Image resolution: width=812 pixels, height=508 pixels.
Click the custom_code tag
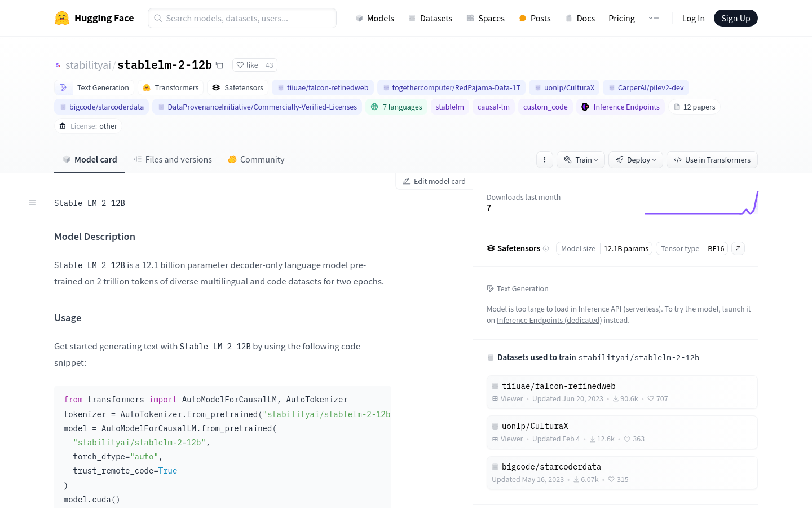(x=545, y=107)
